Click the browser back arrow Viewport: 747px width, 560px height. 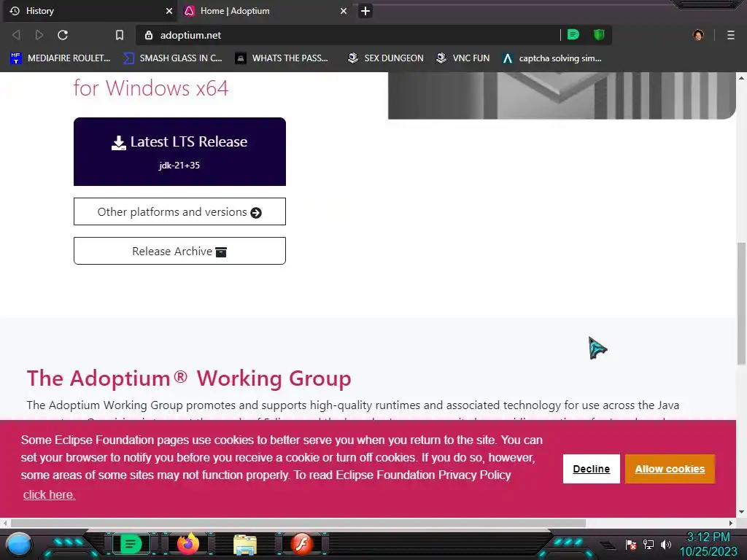click(16, 35)
